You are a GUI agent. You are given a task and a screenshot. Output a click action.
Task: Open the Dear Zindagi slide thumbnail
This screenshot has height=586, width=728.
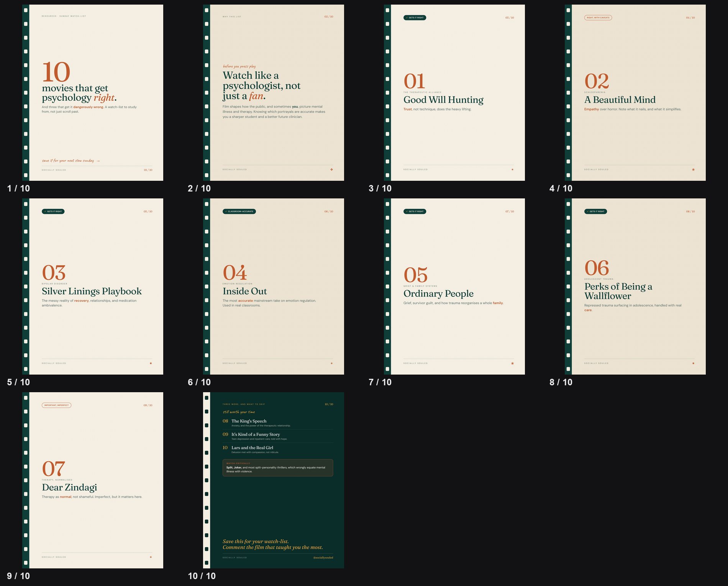(93, 480)
